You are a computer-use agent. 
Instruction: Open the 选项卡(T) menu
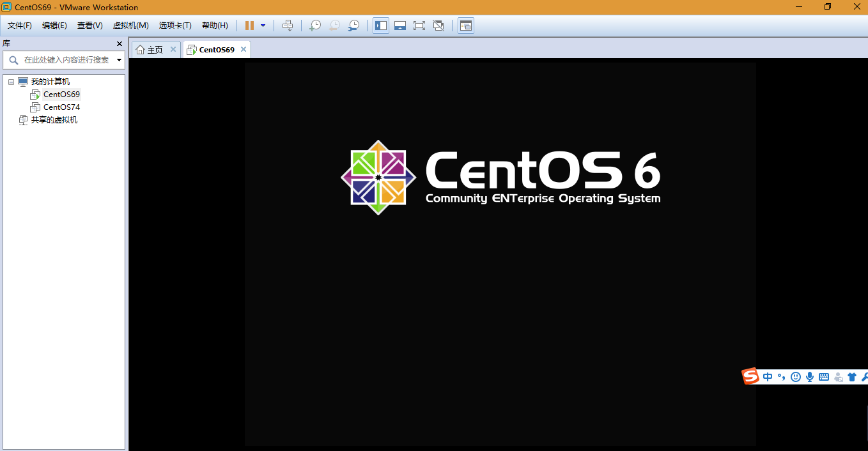175,26
